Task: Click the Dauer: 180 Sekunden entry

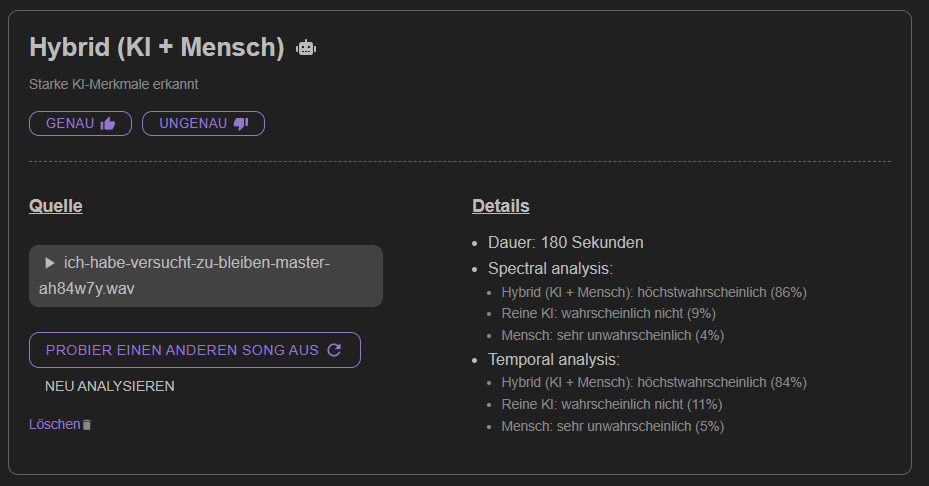Action: (x=566, y=242)
